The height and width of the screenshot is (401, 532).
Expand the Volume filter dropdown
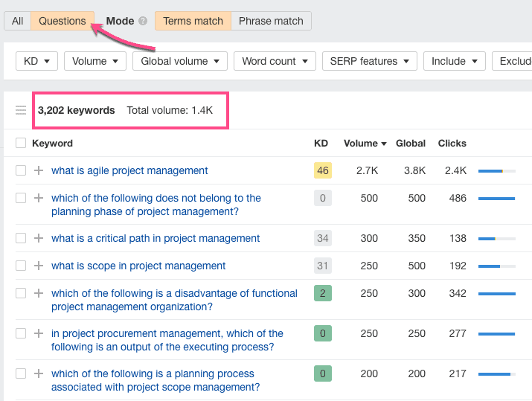point(95,61)
